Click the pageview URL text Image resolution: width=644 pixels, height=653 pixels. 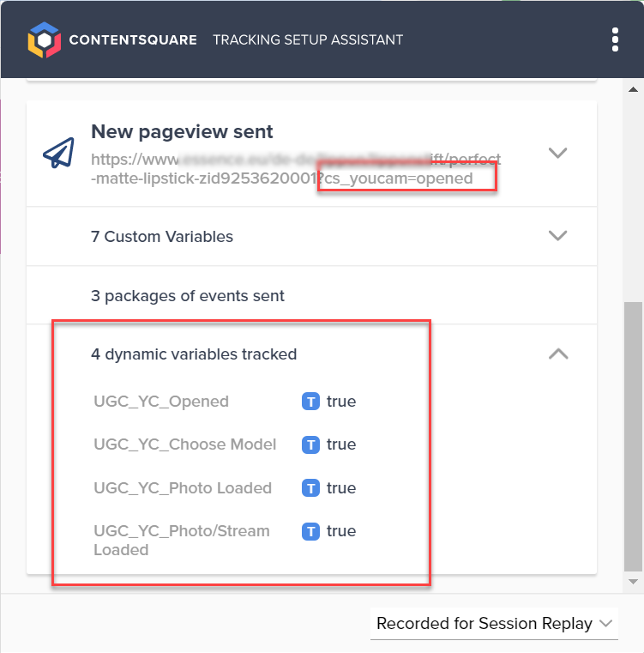(x=296, y=169)
